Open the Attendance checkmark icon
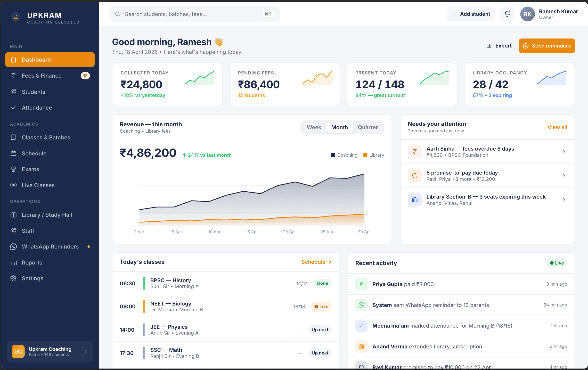This screenshot has height=370, width=588. tap(14, 108)
